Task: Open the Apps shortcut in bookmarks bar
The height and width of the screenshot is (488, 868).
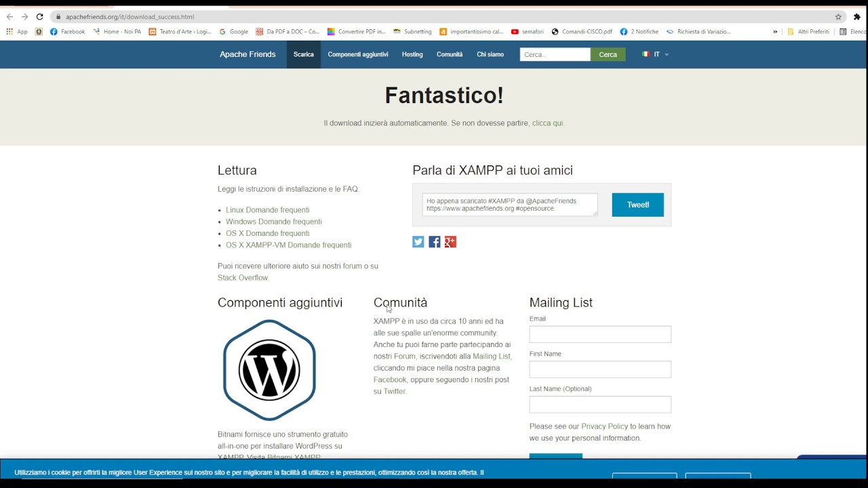Action: (17, 32)
